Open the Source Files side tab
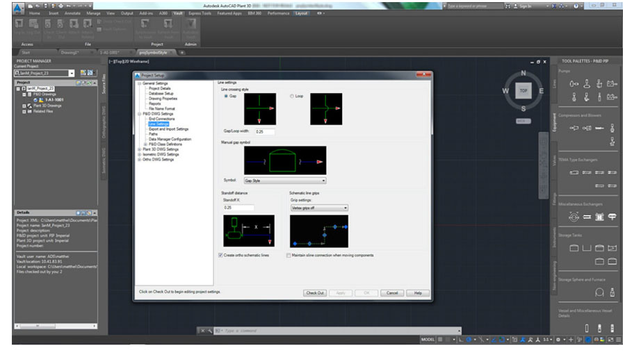The height and width of the screenshot is (364, 634). click(x=104, y=83)
